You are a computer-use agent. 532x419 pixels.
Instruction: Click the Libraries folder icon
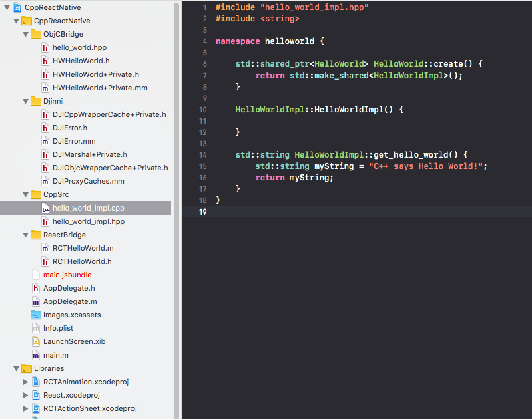tap(27, 368)
